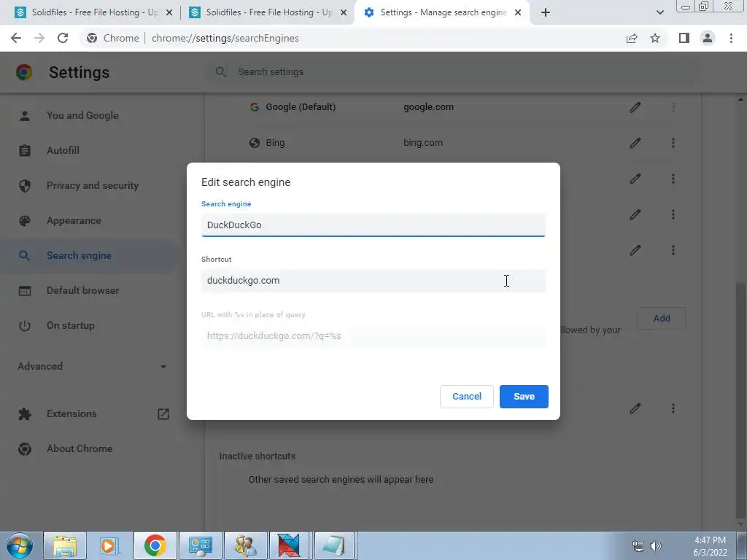
Task: Click the Chrome logo beside Settings
Action: [24, 72]
